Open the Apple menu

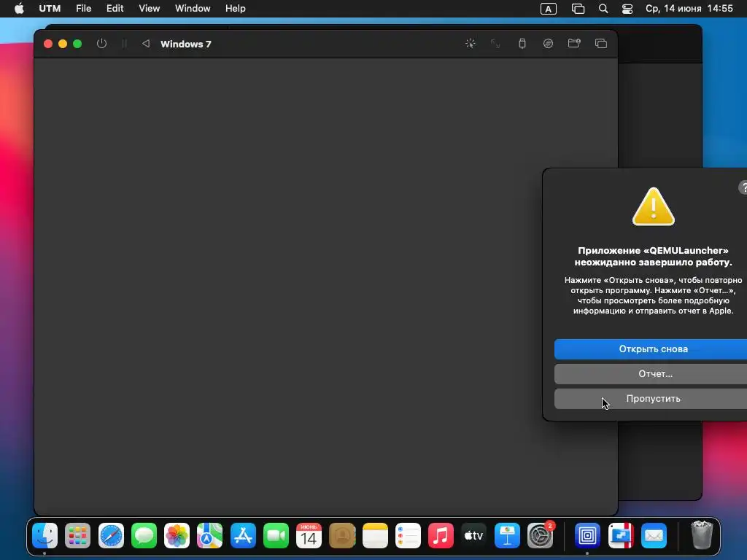coord(19,9)
